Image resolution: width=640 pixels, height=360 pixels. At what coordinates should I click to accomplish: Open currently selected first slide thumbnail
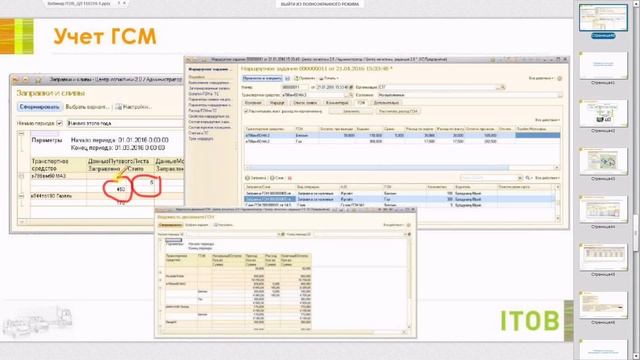(x=603, y=18)
